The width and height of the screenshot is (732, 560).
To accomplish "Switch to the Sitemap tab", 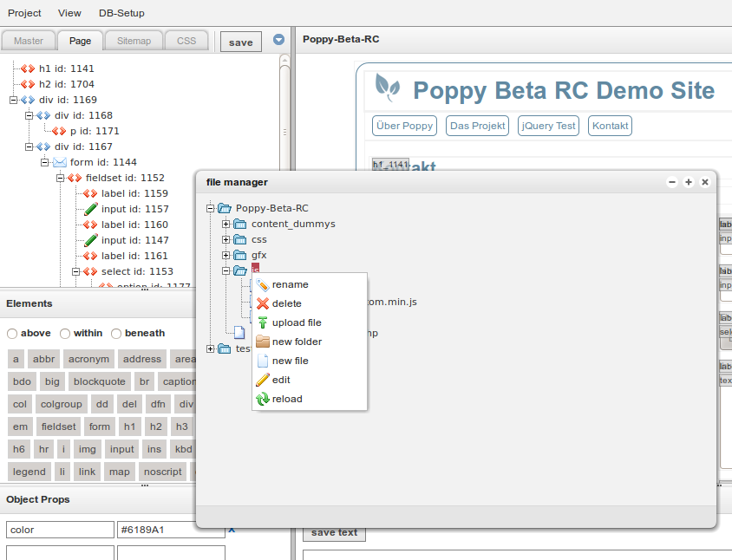I will point(133,40).
